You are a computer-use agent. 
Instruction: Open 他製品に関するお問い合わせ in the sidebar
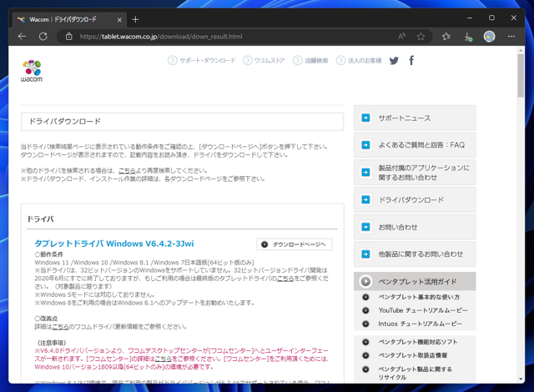415,254
